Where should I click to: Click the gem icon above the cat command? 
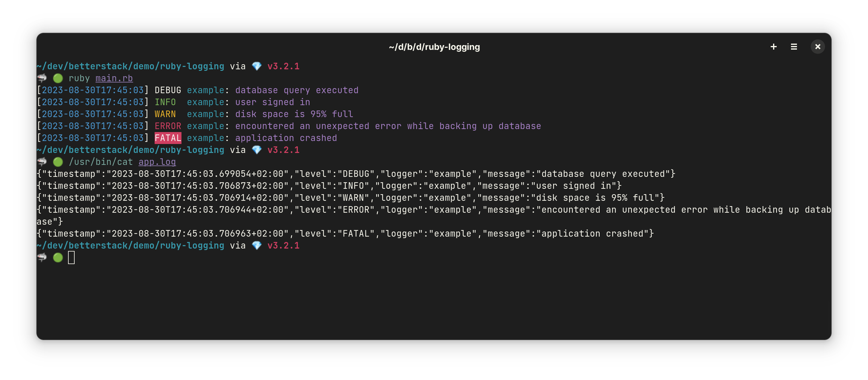257,150
